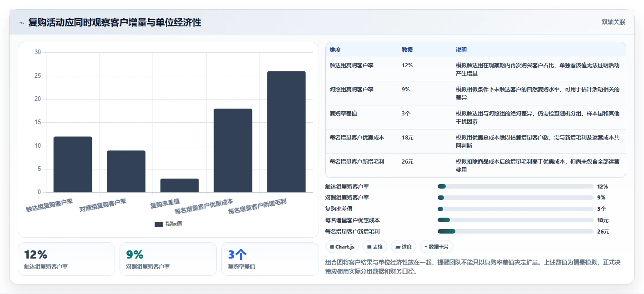Image resolution: width=644 pixels, height=294 pixels.
Task: Click the 进度 tag
Action: (404, 247)
